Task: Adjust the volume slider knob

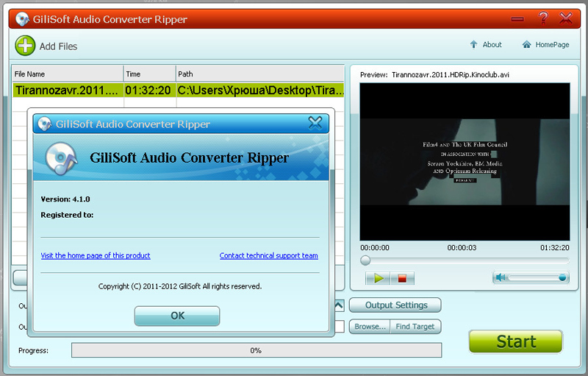Action: pyautogui.click(x=562, y=277)
